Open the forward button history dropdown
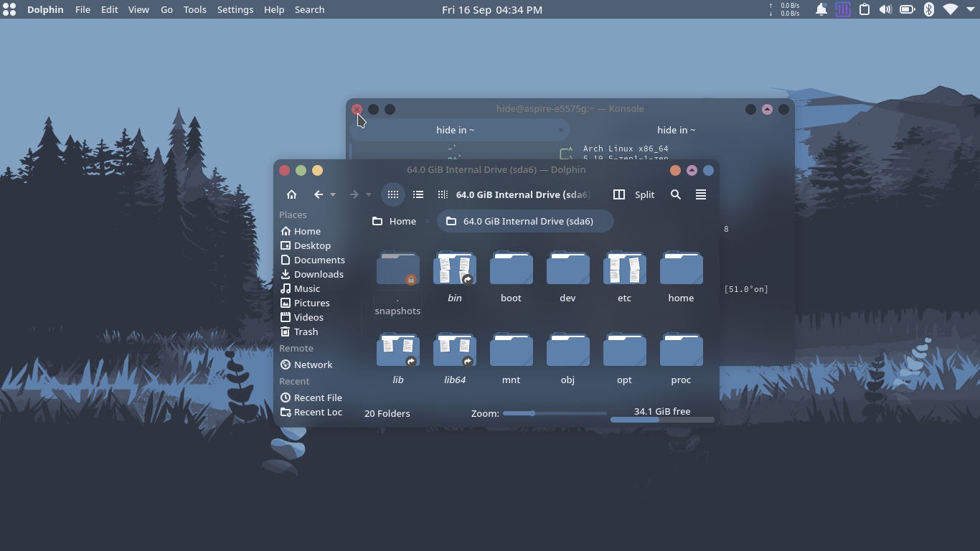The height and width of the screenshot is (551, 980). (x=370, y=194)
